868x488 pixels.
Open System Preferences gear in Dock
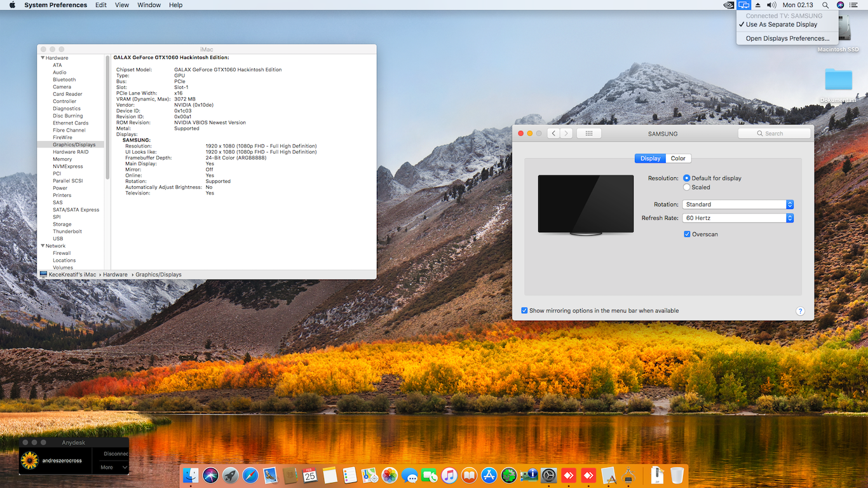coord(549,475)
